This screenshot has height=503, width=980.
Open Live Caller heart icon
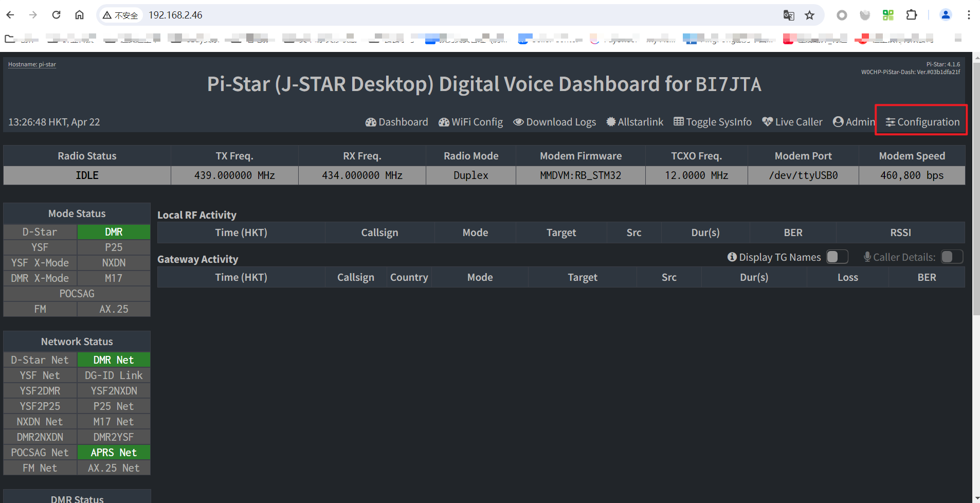click(x=767, y=122)
